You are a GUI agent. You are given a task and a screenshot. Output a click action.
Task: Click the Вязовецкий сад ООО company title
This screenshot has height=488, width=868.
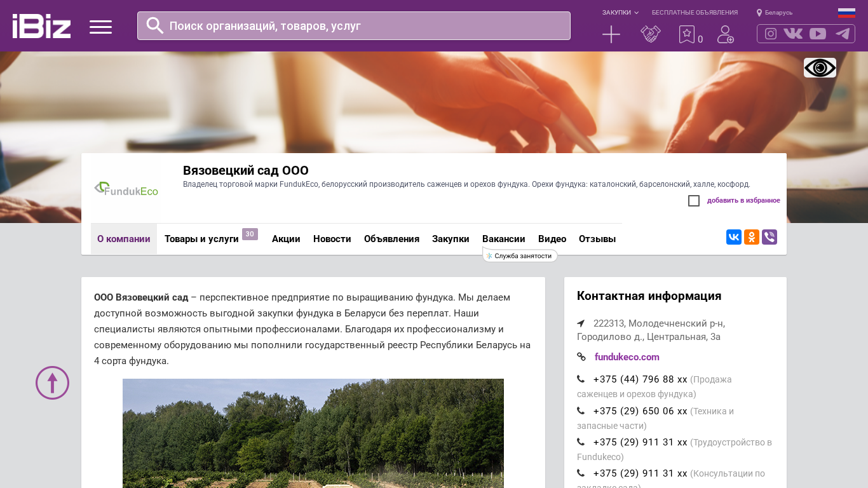[x=246, y=170]
